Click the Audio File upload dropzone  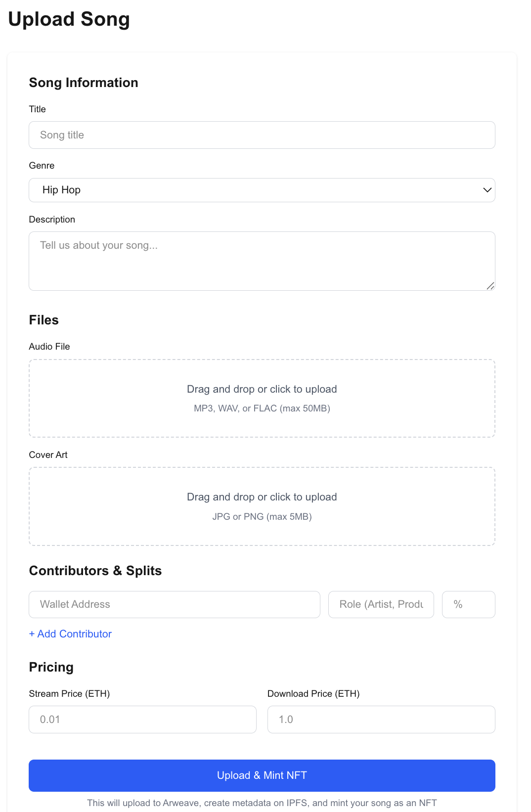tap(262, 398)
